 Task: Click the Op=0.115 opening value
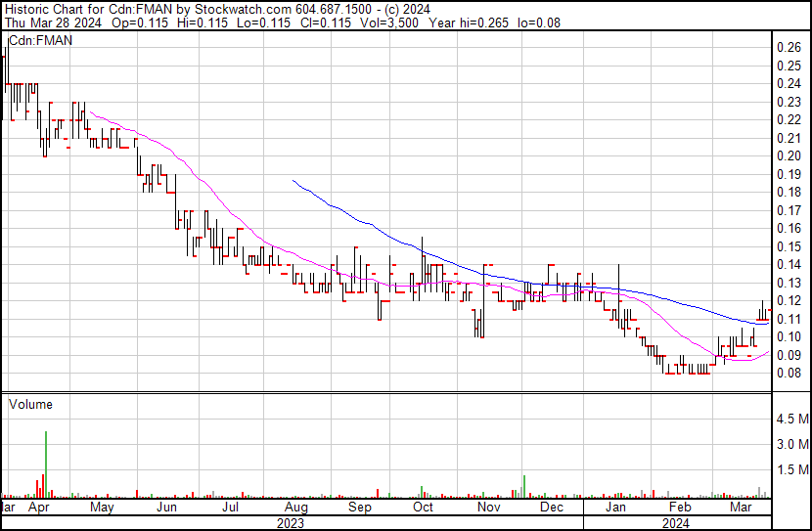(x=140, y=22)
